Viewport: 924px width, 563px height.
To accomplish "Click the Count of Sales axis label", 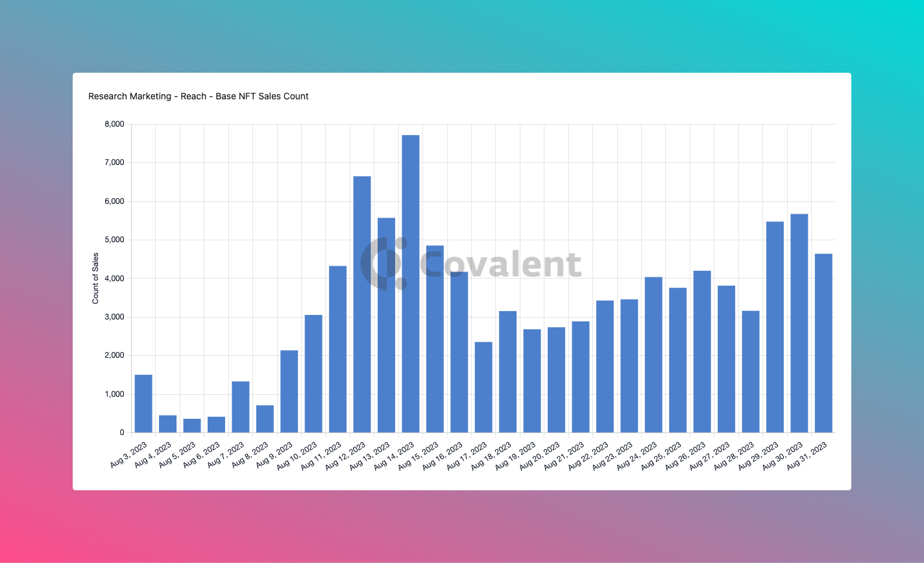I will point(95,279).
